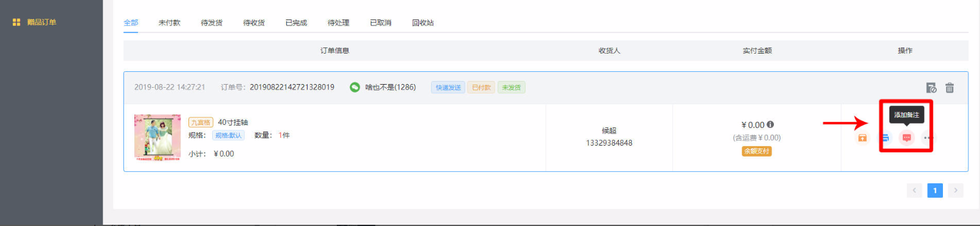Click recipient name 候超

click(x=609, y=130)
